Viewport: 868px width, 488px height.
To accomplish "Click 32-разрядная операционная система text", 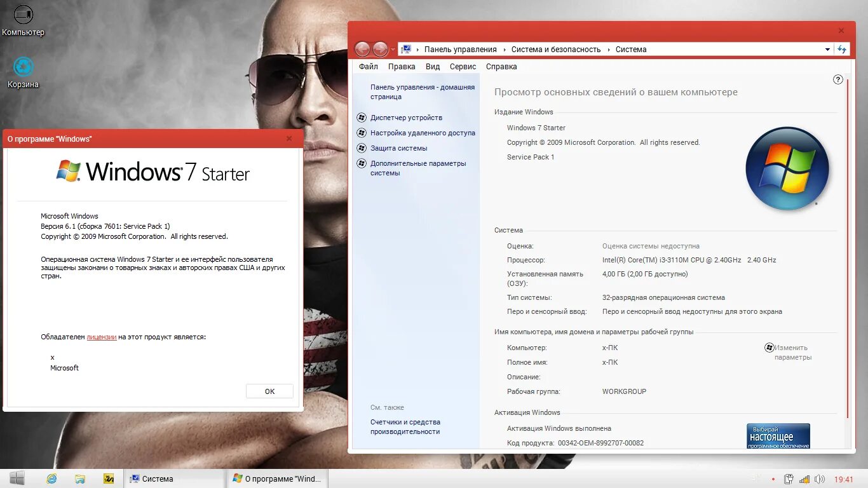I will [663, 297].
